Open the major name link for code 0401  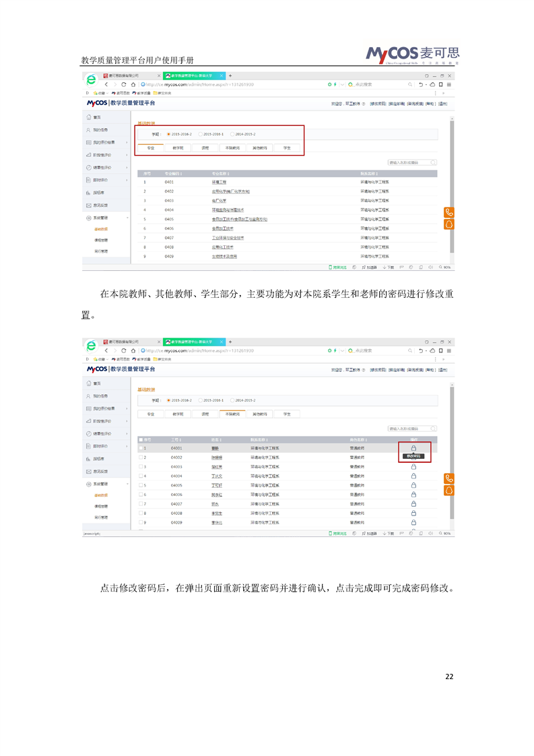coord(219,182)
